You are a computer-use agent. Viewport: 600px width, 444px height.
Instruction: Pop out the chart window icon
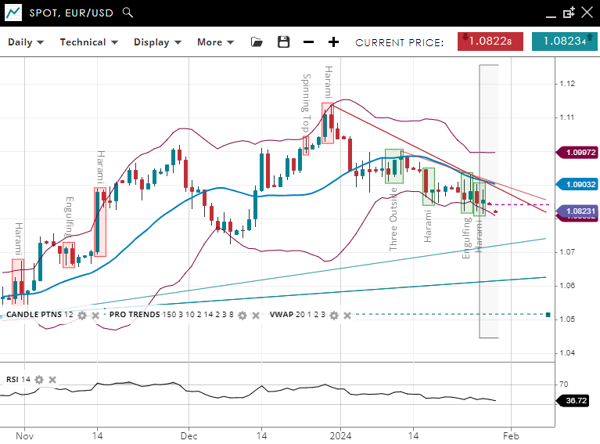click(x=568, y=13)
